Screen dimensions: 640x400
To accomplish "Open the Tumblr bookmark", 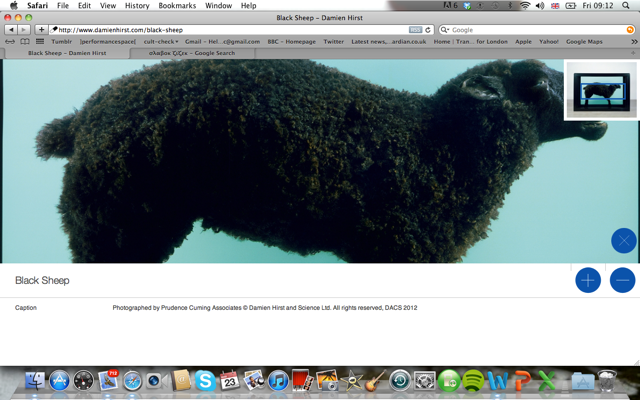I will (x=62, y=42).
